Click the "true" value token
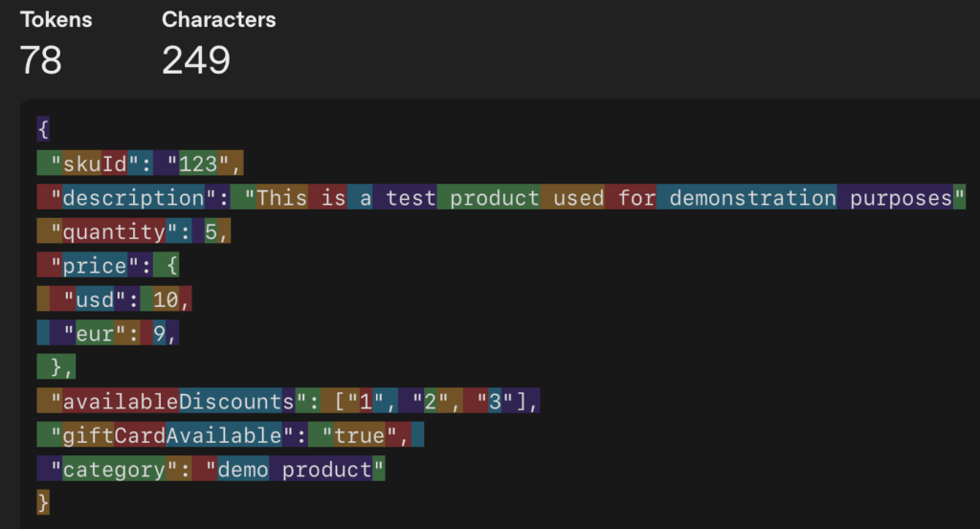Screen dimensions: 980x529 click(359, 435)
